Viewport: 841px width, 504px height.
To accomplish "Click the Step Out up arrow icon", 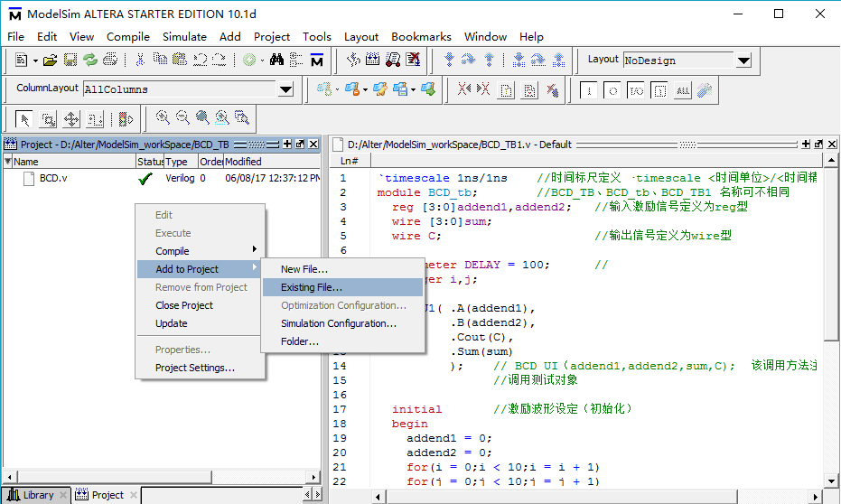I will click(489, 60).
